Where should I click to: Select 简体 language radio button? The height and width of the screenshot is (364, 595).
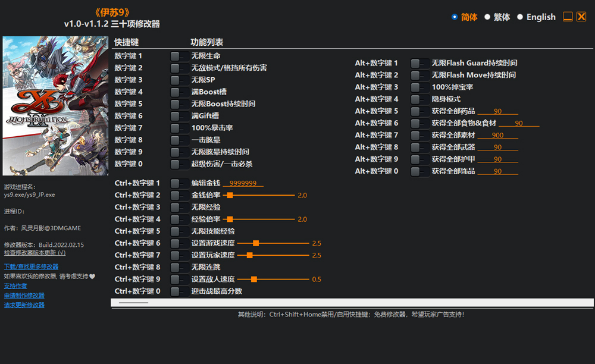[455, 17]
